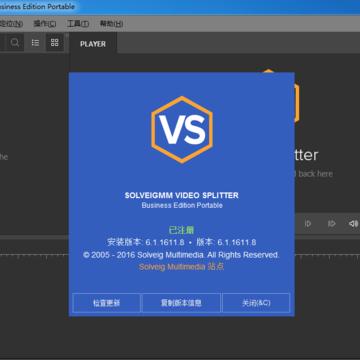Click the search magnifier icon
Image resolution: width=360 pixels, height=360 pixels.
pos(15,43)
